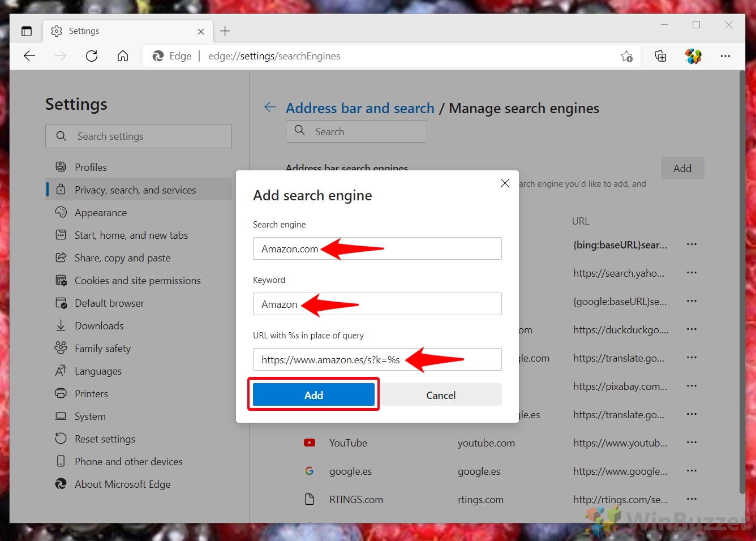Refresh the page

coord(92,56)
